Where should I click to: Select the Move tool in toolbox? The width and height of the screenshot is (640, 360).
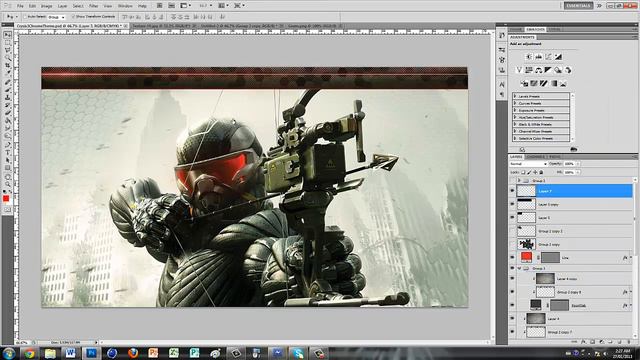coord(7,36)
